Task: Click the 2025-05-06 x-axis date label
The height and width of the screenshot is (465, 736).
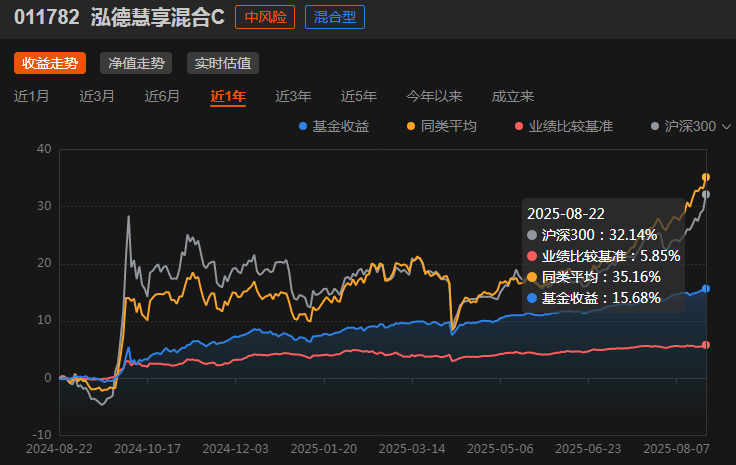Action: pyautogui.click(x=500, y=449)
